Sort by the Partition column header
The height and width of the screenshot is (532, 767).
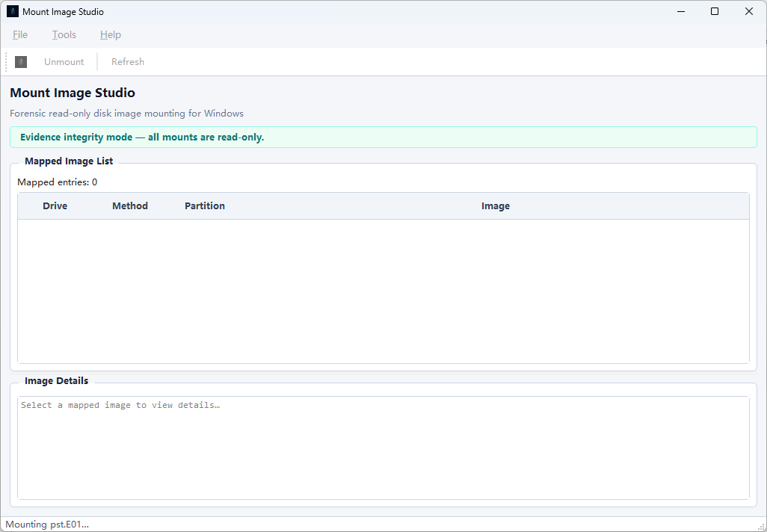click(205, 206)
